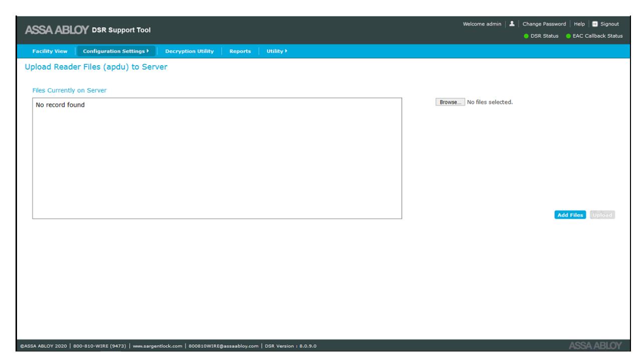Screen dimensions: 644x362
Task: Click the Signout door icon
Action: point(596,24)
